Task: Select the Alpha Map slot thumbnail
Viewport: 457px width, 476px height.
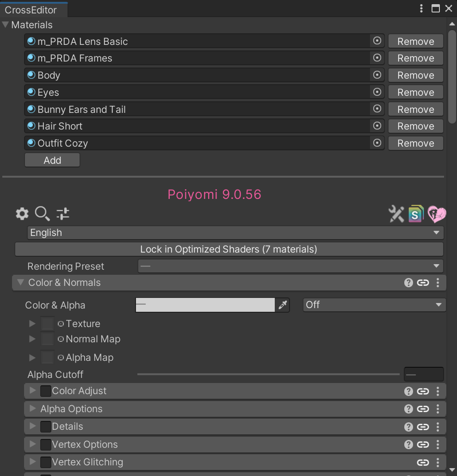Action: pos(47,357)
